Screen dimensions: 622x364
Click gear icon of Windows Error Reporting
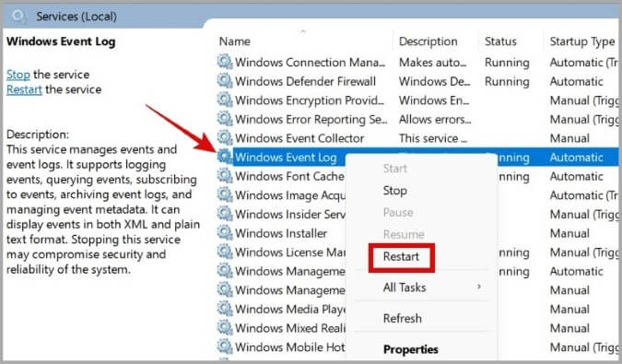(x=225, y=119)
